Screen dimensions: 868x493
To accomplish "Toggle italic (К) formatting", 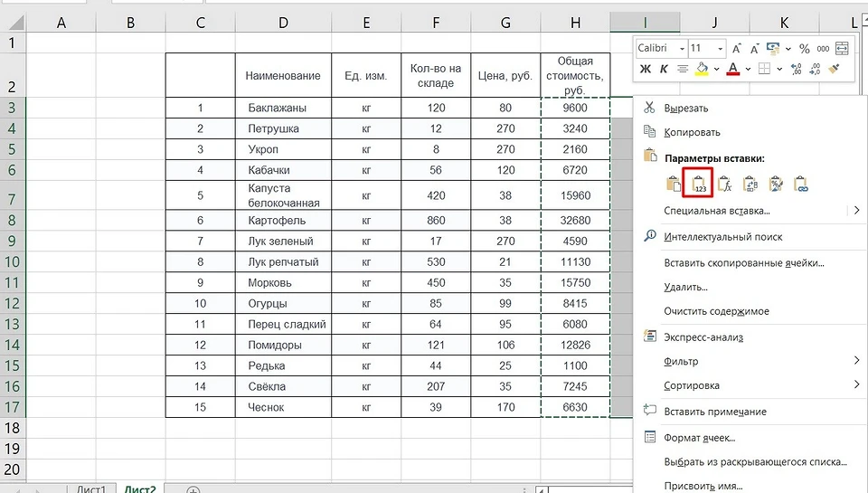I will pyautogui.click(x=665, y=69).
